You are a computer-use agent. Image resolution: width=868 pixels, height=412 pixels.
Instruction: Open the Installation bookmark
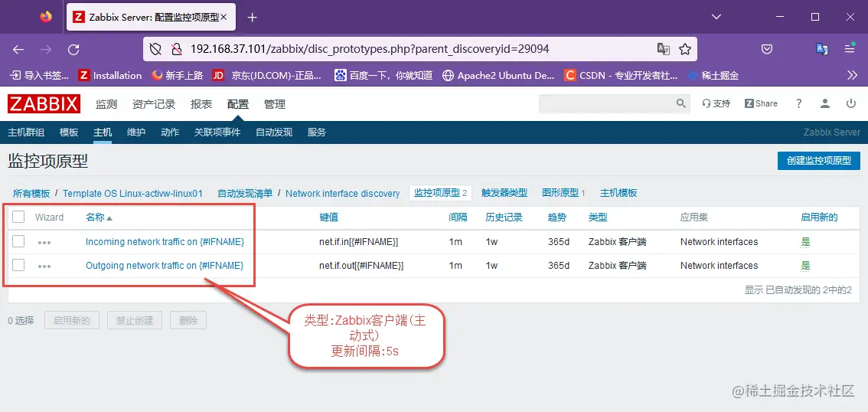pyautogui.click(x=110, y=75)
